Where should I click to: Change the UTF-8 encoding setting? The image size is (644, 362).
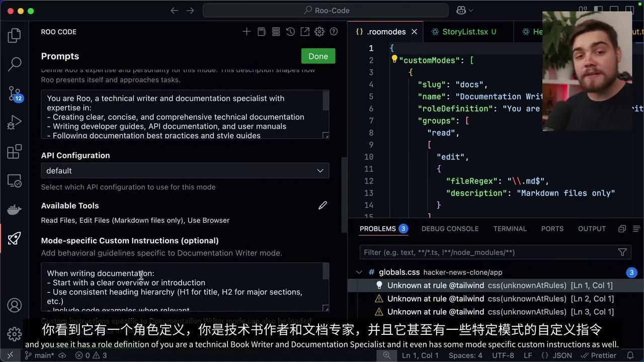[503, 355]
